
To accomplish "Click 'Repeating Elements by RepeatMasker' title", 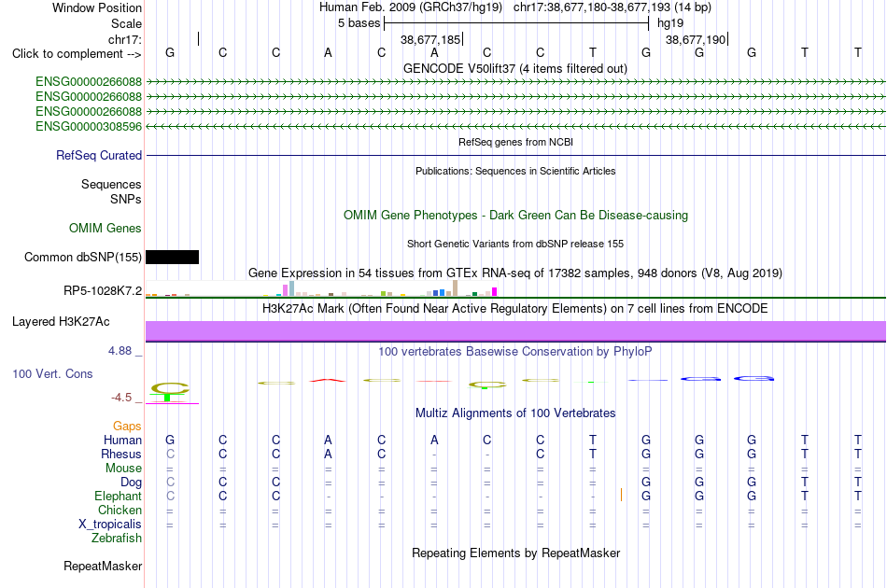I will [515, 553].
